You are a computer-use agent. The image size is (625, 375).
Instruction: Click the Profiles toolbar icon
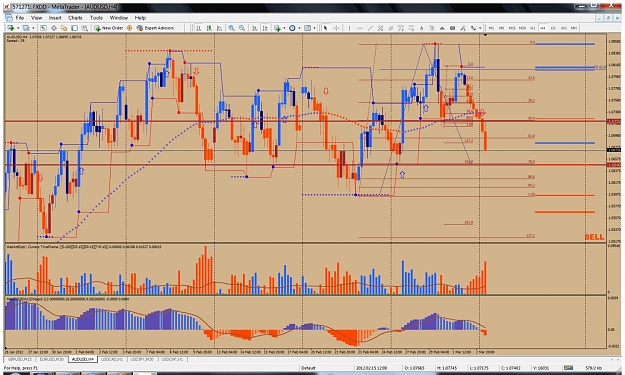(26, 28)
